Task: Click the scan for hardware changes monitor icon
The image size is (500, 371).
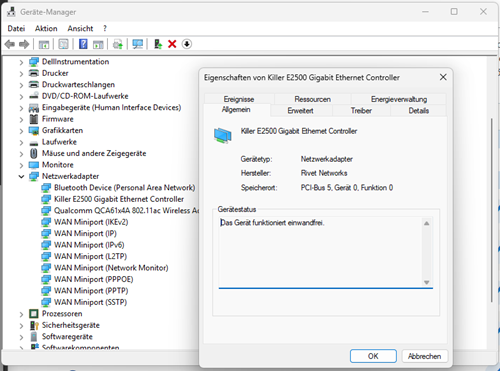Action: coord(138,44)
